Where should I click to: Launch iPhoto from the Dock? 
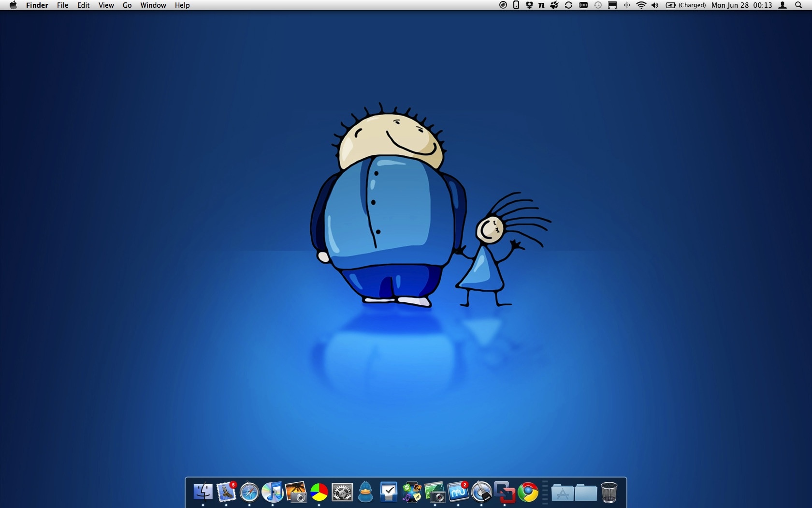296,492
